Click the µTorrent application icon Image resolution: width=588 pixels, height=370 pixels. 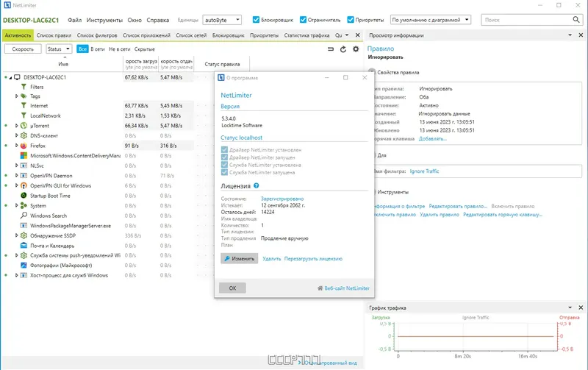[x=24, y=126]
